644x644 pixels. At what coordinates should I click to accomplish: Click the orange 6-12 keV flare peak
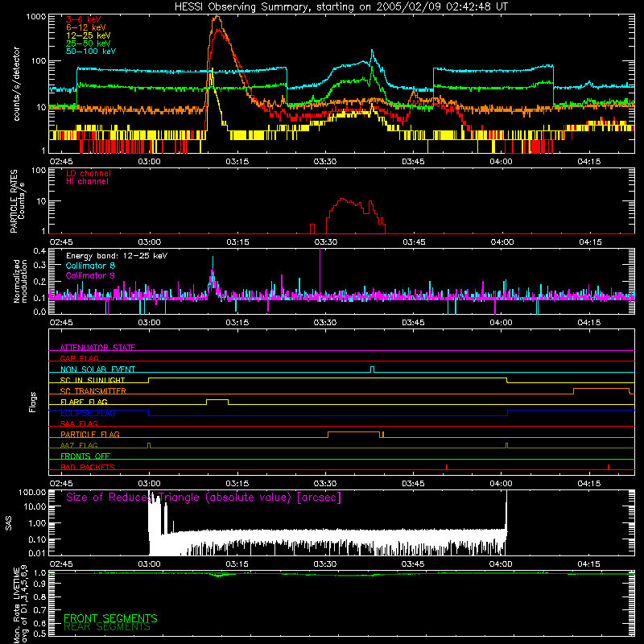pos(217,18)
